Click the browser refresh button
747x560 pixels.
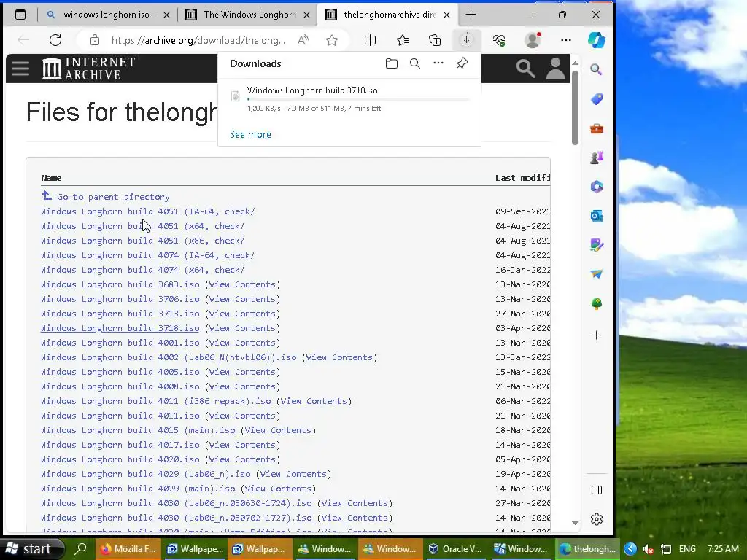coord(55,40)
